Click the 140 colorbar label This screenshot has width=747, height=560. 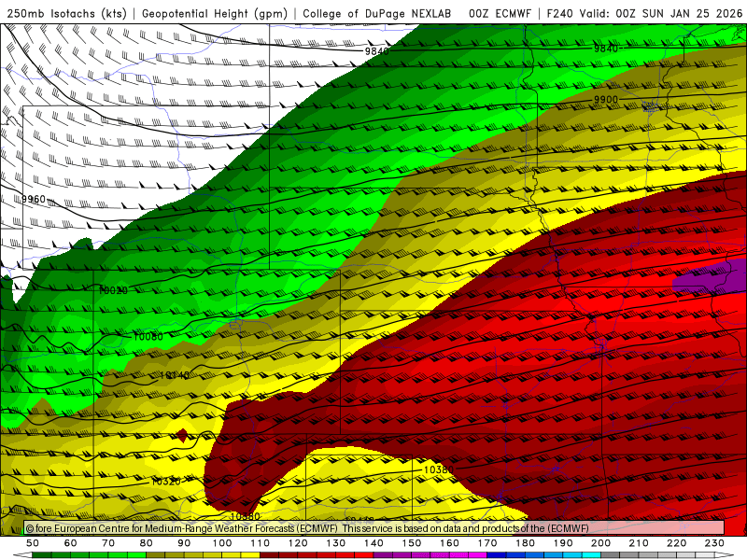(x=374, y=543)
